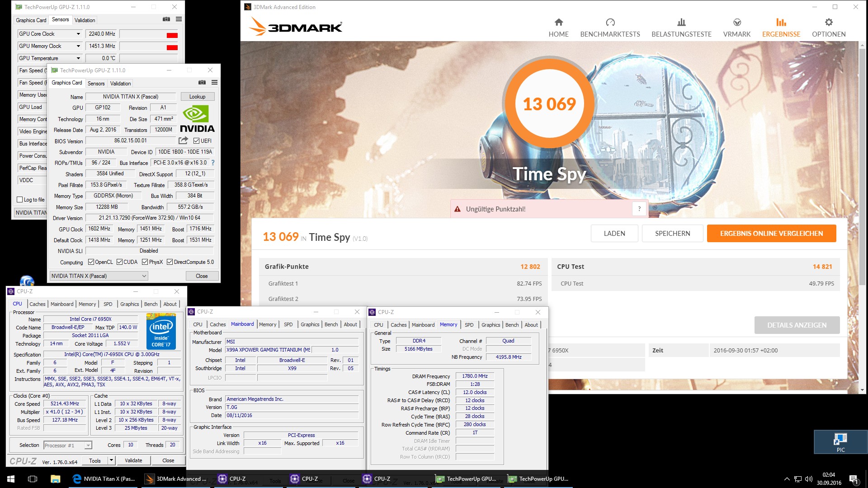Toggle the PhysX checkbox in GPU-Z
The width and height of the screenshot is (868, 488).
[x=145, y=262]
